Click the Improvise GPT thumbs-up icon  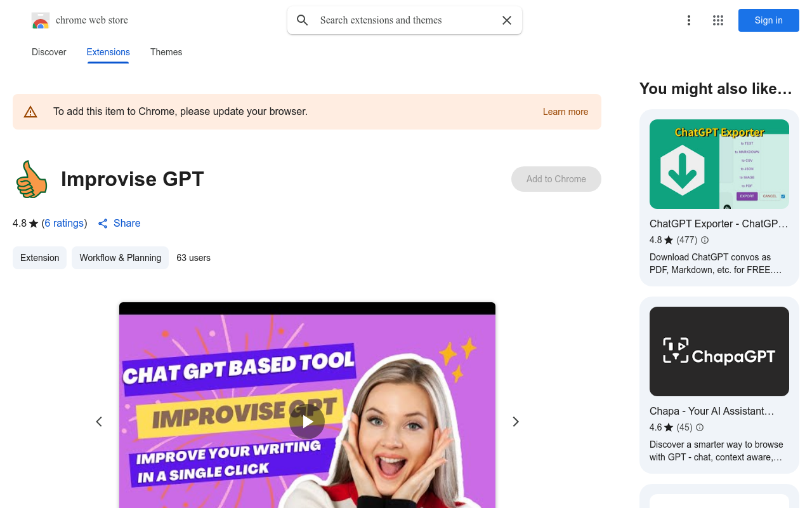click(31, 179)
